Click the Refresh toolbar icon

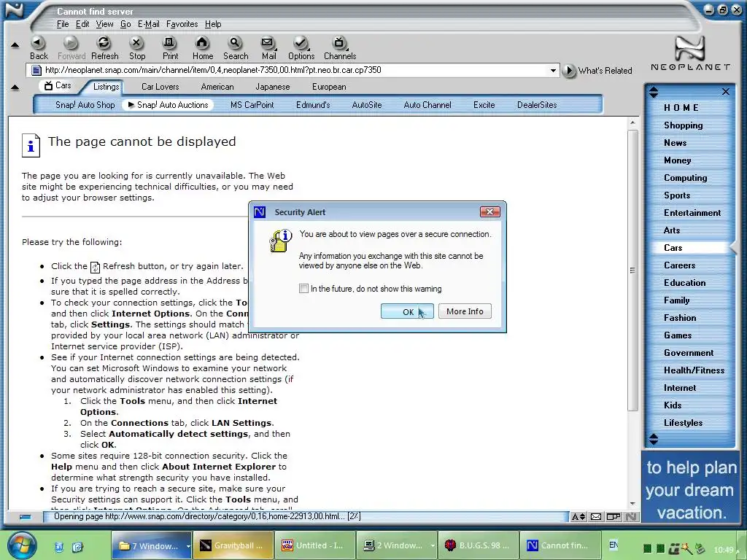(x=104, y=44)
